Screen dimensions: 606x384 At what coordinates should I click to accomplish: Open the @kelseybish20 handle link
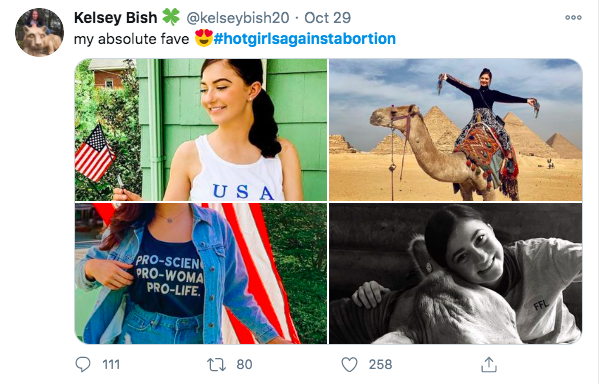(238, 18)
